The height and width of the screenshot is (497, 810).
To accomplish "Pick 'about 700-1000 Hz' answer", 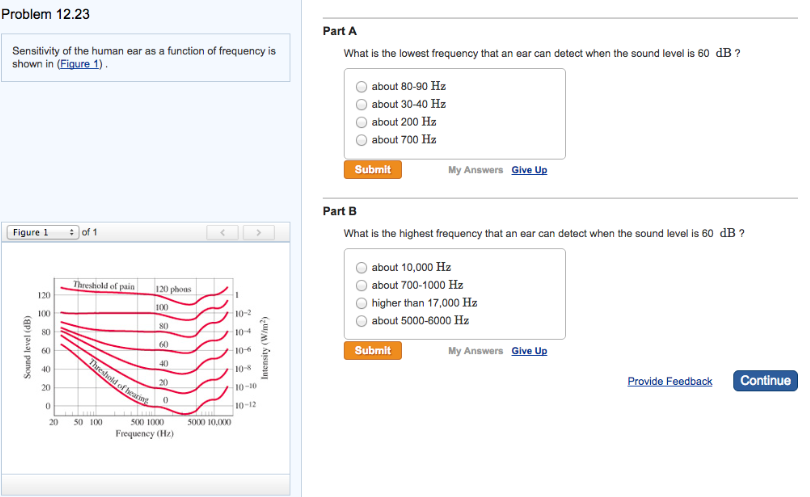I will 362,285.
